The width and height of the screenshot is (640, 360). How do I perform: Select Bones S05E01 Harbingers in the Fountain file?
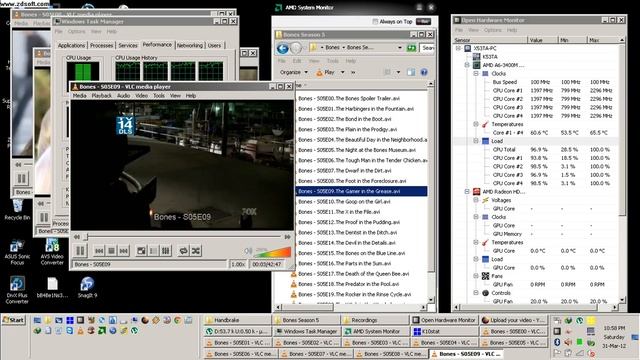tap(356, 109)
